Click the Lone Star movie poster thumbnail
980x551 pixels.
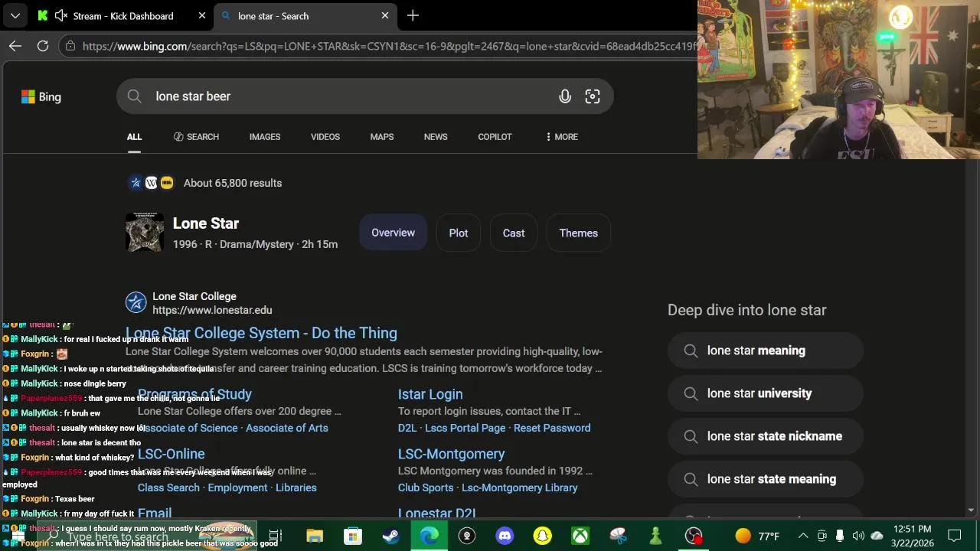click(x=145, y=233)
